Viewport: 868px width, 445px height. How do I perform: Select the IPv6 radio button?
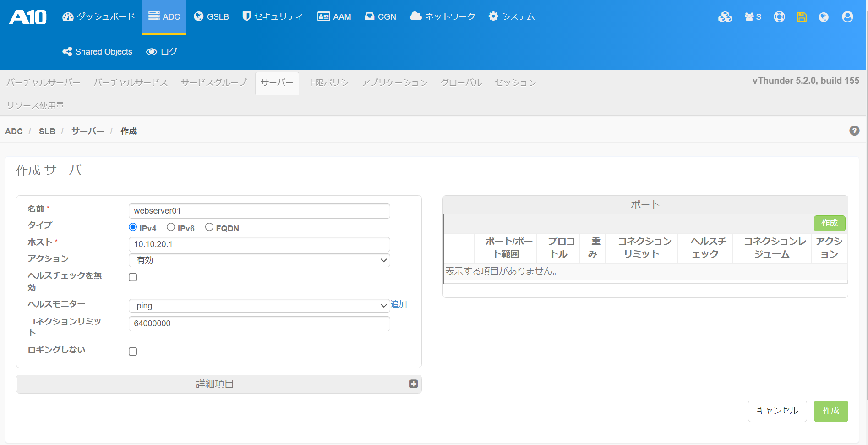point(171,227)
